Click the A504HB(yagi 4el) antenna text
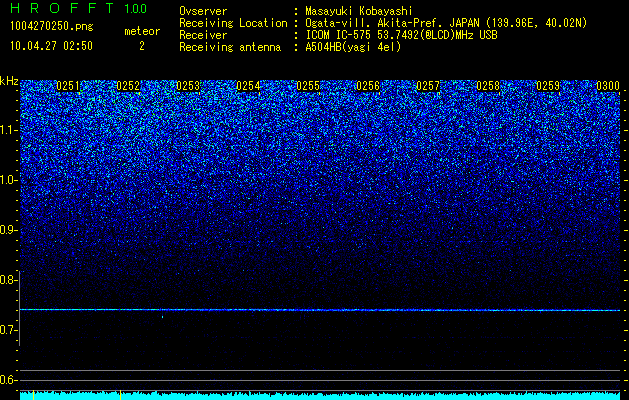This screenshot has width=629, height=400. 353,47
